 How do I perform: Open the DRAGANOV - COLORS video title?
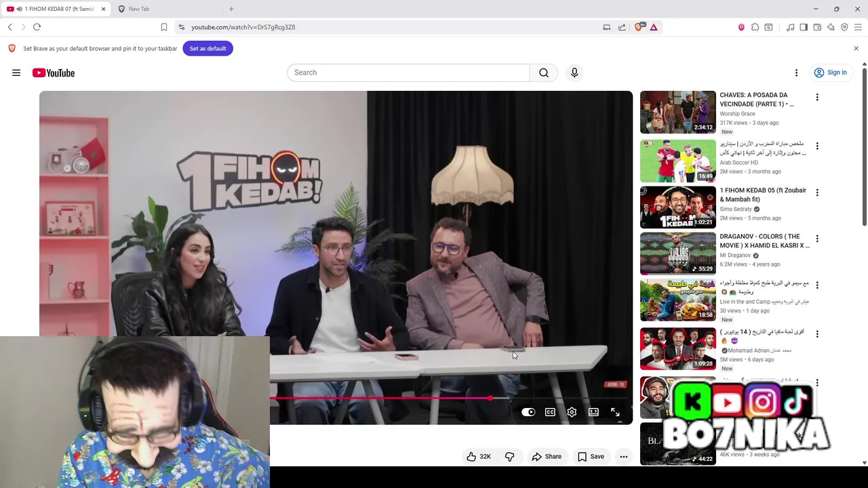coord(764,241)
